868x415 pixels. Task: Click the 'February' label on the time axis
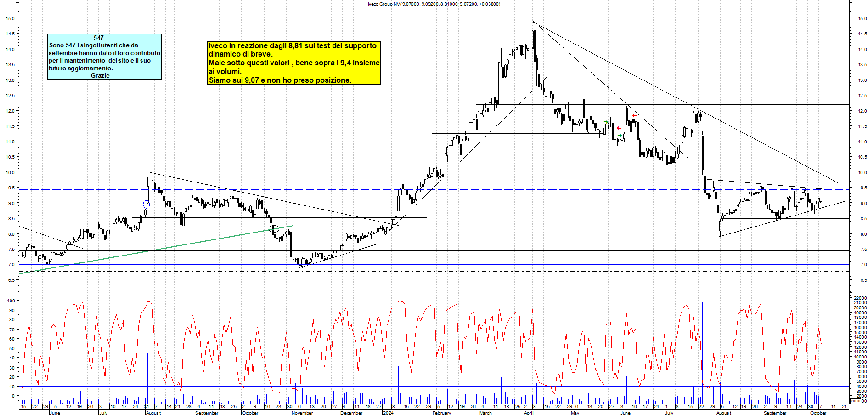tap(442, 413)
